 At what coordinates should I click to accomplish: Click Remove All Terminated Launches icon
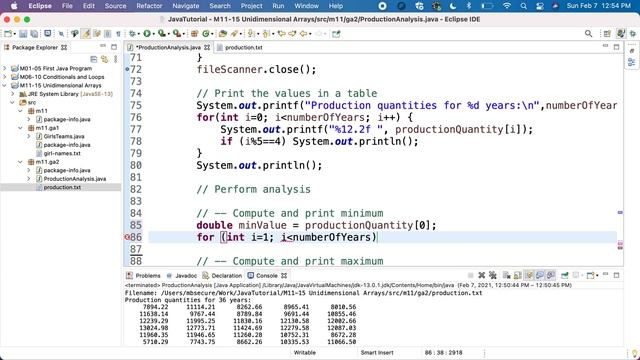pyautogui.click(x=493, y=276)
